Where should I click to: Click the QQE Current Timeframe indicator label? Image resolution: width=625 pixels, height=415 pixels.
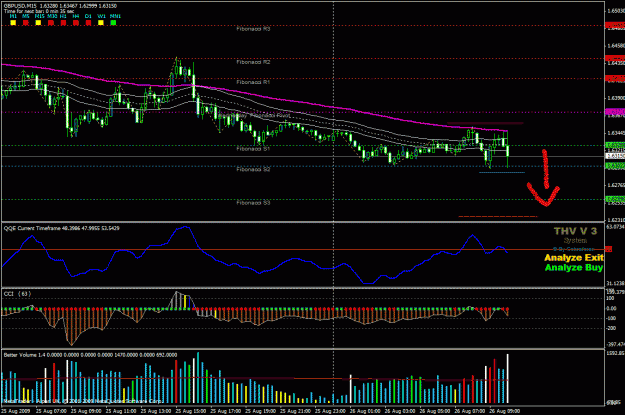[61, 228]
